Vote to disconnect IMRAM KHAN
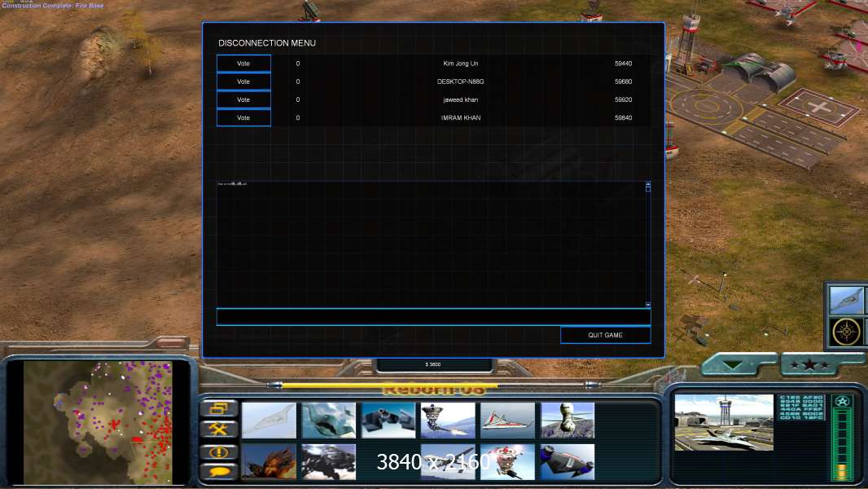Image resolution: width=868 pixels, height=489 pixels. [243, 118]
